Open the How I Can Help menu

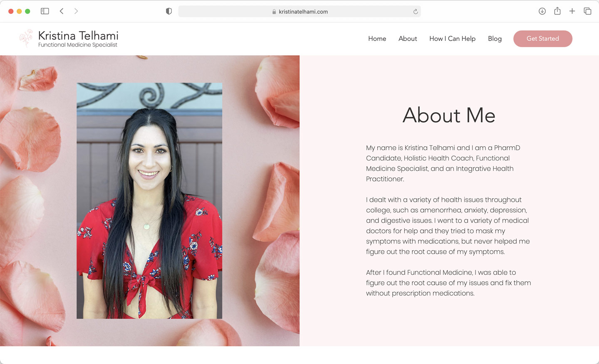point(452,39)
